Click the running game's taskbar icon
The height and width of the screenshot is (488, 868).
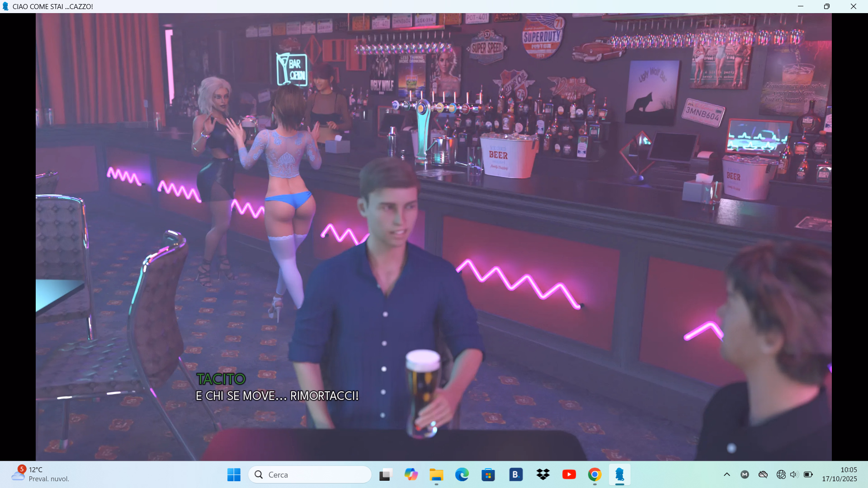(620, 474)
